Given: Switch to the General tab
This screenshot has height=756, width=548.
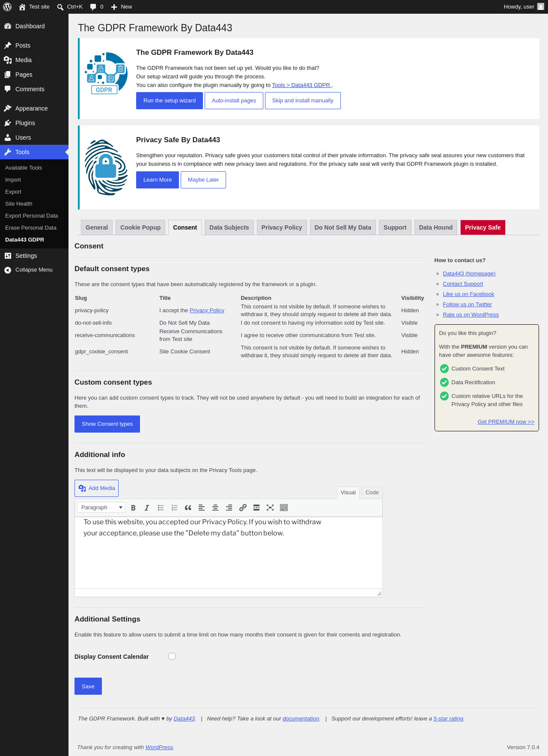Looking at the screenshot, I should [x=97, y=227].
